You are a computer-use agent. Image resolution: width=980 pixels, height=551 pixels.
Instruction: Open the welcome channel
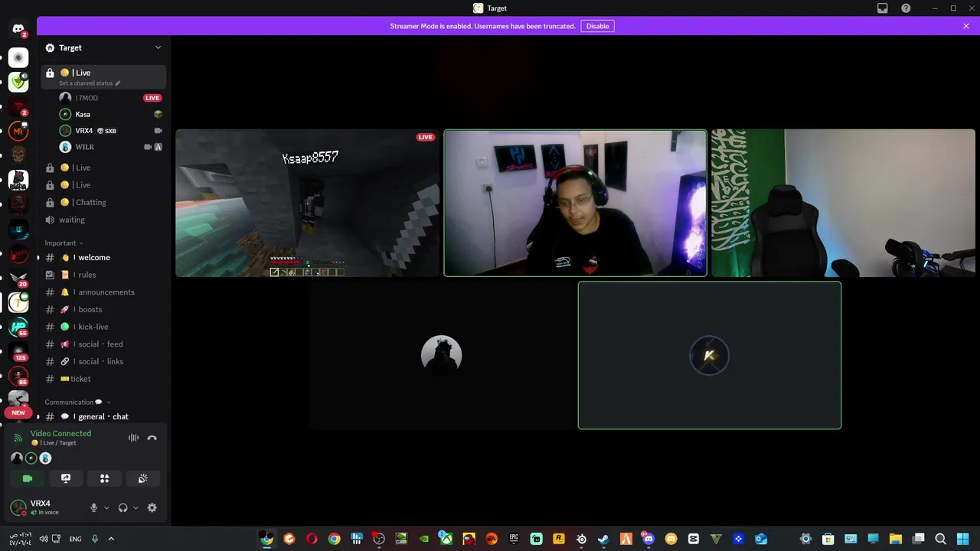coord(103,257)
